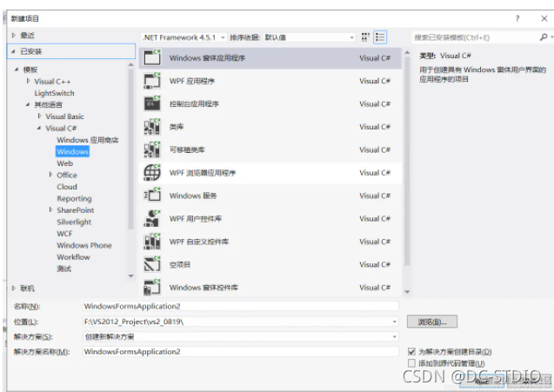Click the search magnifier icon
This screenshot has height=392, width=554.
coord(544,37)
